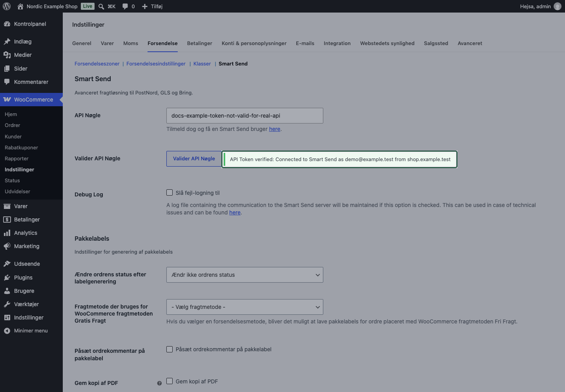Click the Forsendelsesindstillinger link

pyautogui.click(x=156, y=64)
